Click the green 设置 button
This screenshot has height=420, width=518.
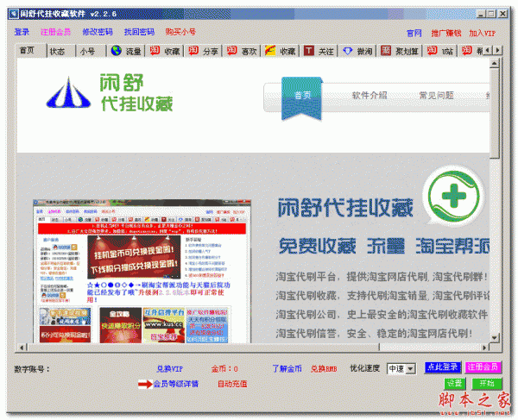click(455, 384)
